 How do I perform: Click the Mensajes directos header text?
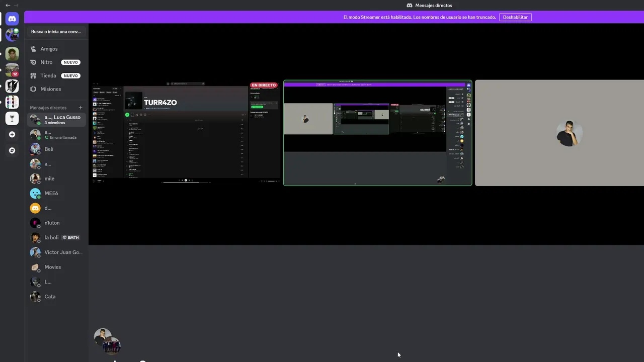[x=48, y=108]
